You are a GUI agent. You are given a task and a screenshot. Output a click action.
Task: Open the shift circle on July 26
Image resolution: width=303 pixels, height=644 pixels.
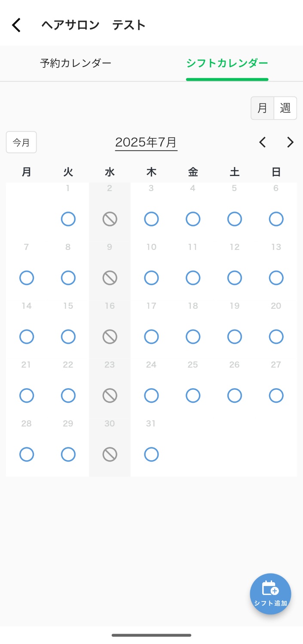coord(234,395)
